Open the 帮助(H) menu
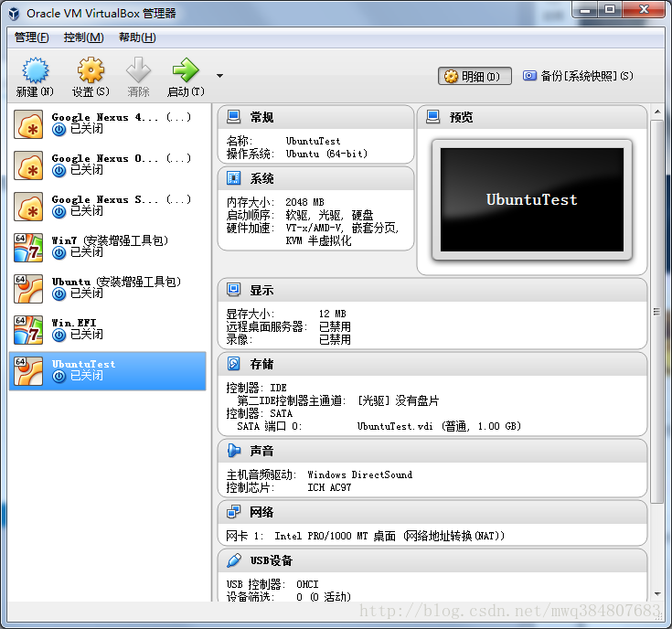Screen dimensions: 672x629 click(137, 37)
